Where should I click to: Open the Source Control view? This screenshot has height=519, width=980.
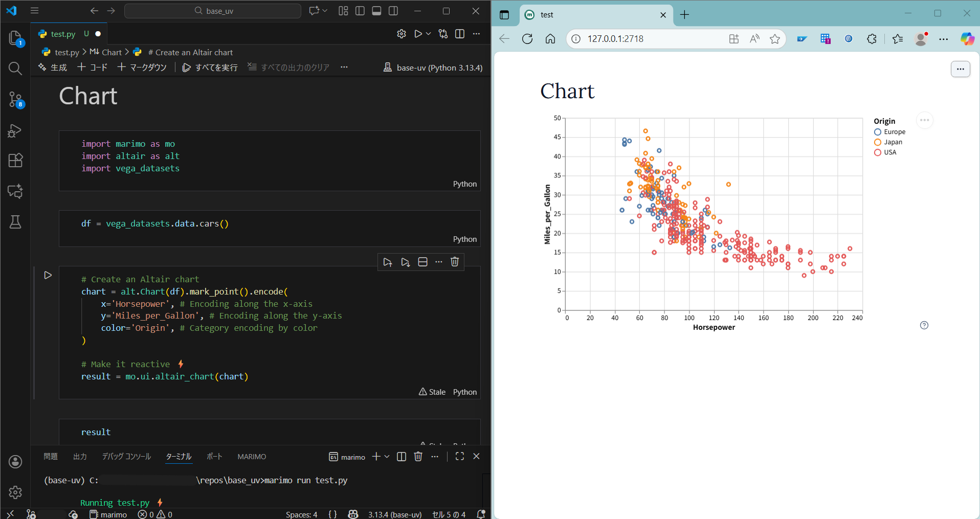click(15, 100)
